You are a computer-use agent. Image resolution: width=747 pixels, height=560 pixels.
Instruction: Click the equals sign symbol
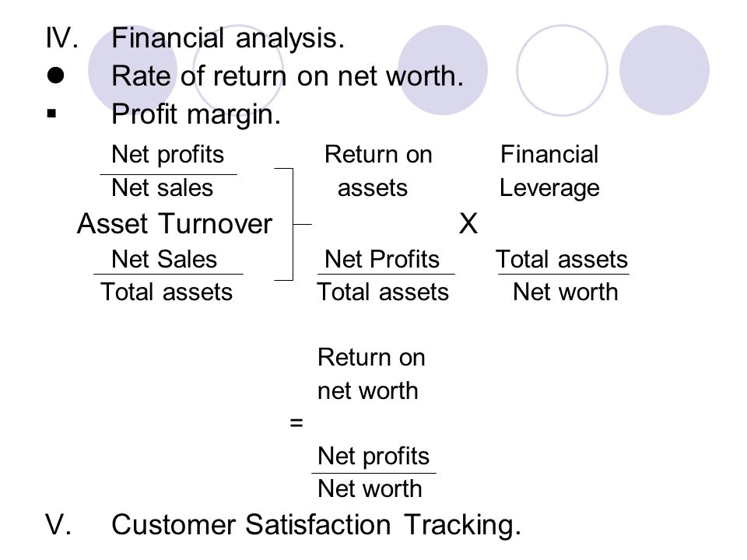(x=296, y=422)
